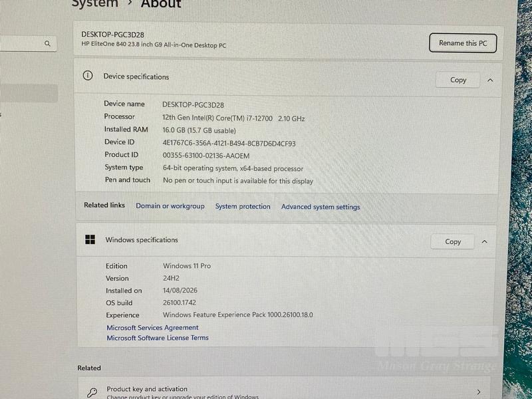This screenshot has width=532, height=399.
Task: Open the Domain or workgroup link
Action: (170, 206)
